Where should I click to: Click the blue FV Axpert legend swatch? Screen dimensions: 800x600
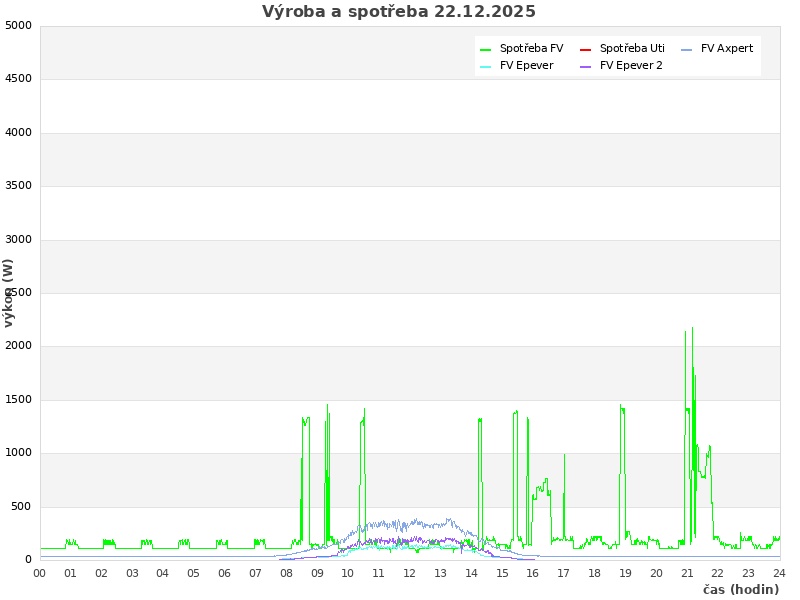[686, 49]
